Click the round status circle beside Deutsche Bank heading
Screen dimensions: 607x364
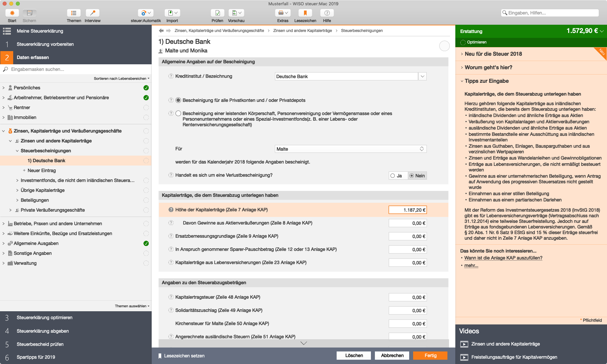tap(444, 46)
